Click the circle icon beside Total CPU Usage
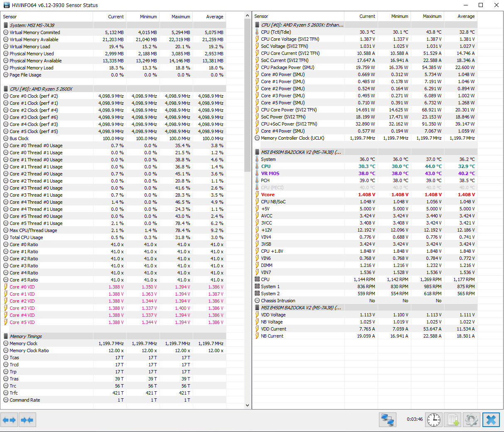 pyautogui.click(x=6, y=237)
